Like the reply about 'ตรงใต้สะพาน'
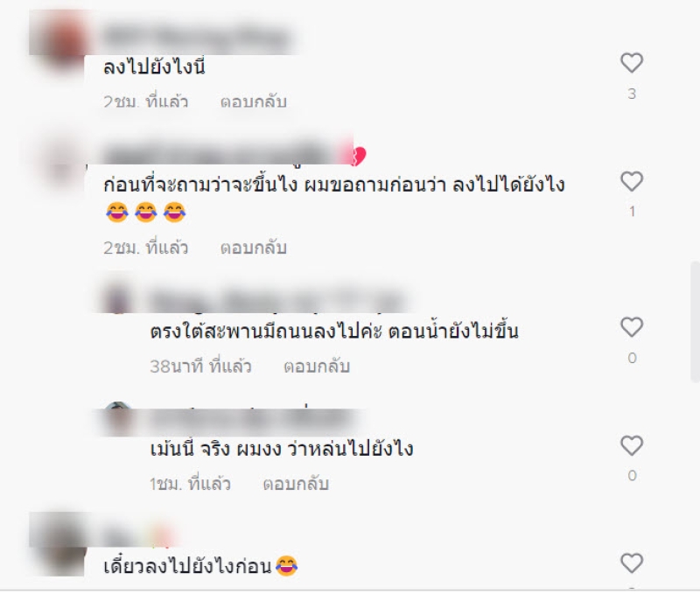 (632, 327)
